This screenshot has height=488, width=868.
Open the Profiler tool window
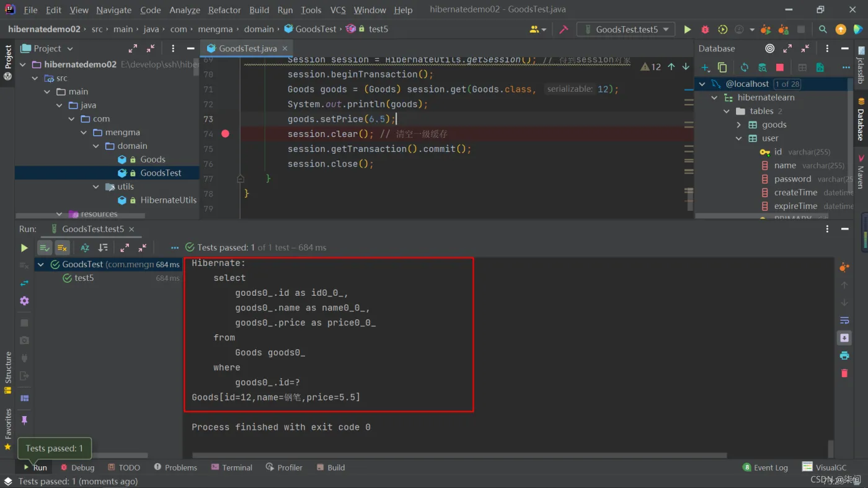coord(285,468)
